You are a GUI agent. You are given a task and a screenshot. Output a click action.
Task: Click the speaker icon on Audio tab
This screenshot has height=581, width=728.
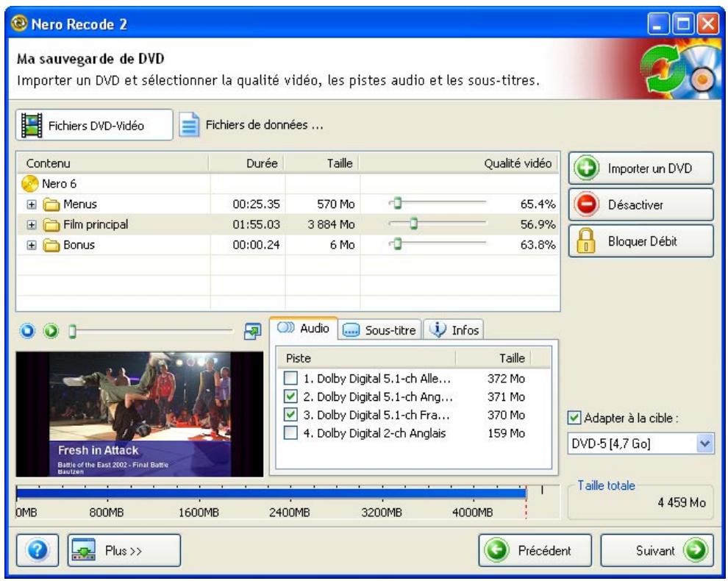(x=286, y=327)
